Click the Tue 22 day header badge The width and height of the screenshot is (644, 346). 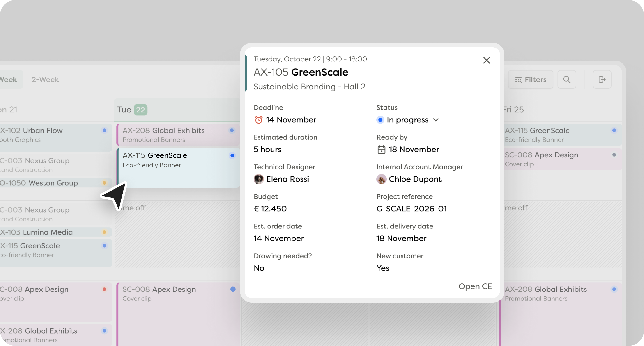tap(141, 110)
